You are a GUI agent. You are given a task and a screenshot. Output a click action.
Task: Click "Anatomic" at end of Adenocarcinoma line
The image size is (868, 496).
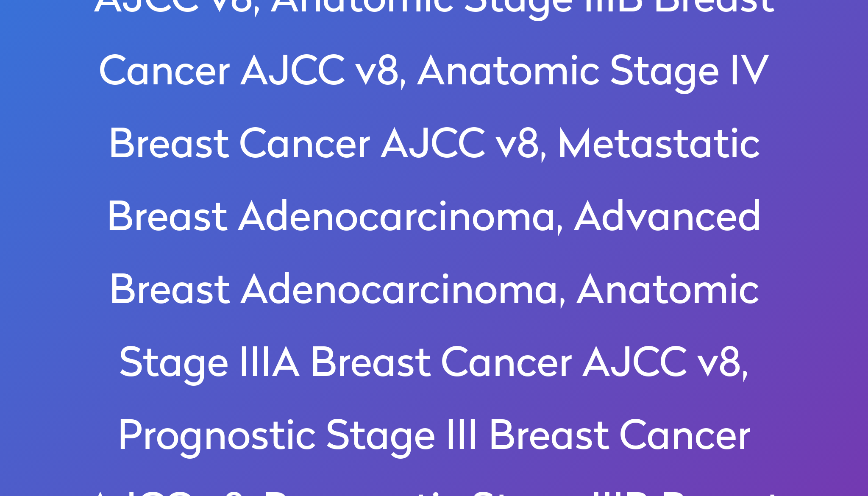pos(668,290)
